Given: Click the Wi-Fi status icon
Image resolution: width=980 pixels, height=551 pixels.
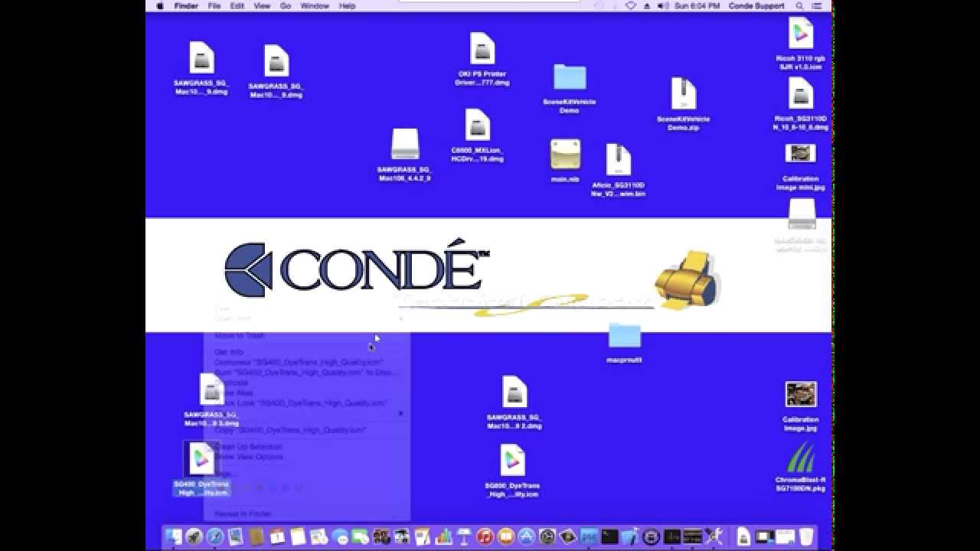Looking at the screenshot, I should coord(631,5).
